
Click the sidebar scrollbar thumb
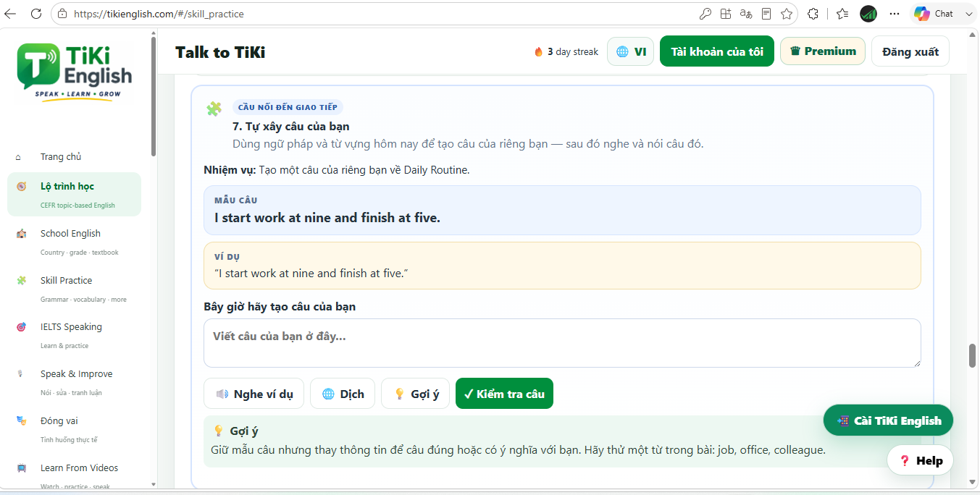[153, 96]
